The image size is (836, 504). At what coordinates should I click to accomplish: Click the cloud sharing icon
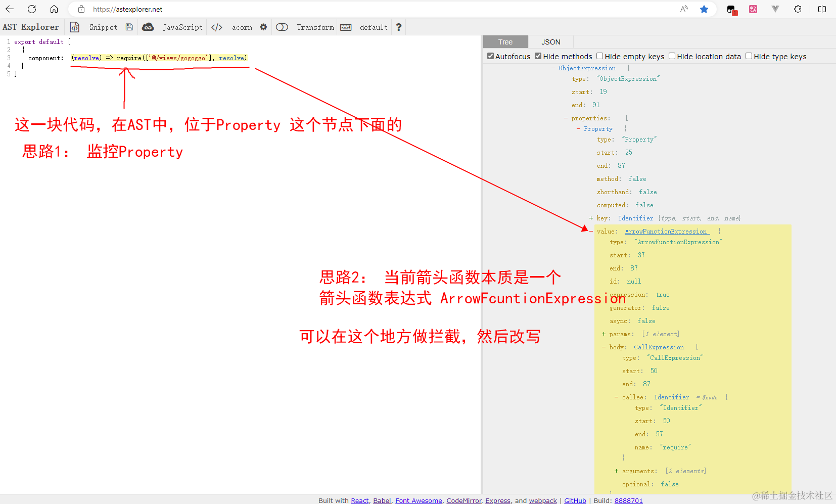[148, 27]
